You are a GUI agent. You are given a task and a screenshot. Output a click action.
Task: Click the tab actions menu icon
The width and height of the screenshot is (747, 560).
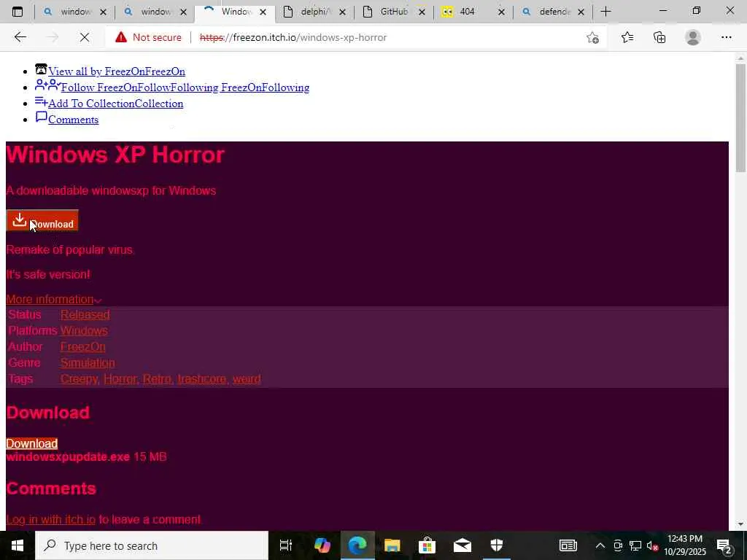click(x=18, y=12)
